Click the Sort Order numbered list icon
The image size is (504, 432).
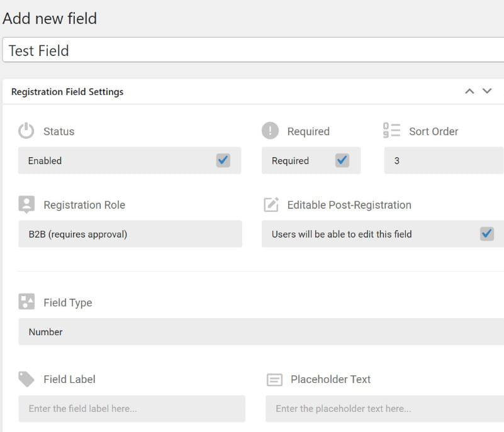(x=391, y=131)
